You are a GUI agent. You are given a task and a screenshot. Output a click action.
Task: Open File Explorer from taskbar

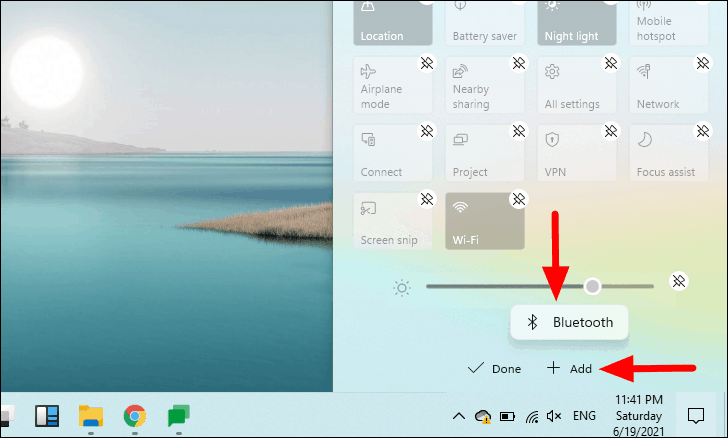(x=91, y=416)
